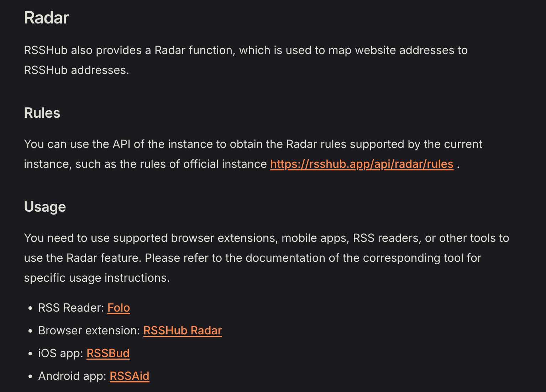This screenshot has width=546, height=392.
Task: Select the Usage section heading
Action: (x=45, y=207)
